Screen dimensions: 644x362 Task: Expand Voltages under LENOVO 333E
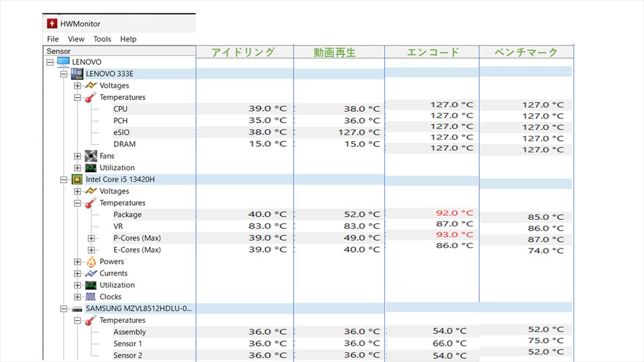(x=78, y=86)
